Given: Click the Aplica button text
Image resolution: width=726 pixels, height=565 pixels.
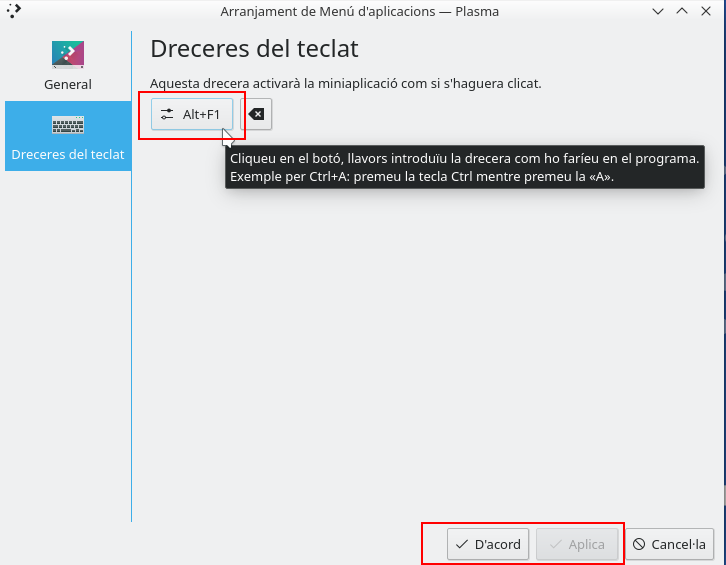Looking at the screenshot, I should (586, 545).
